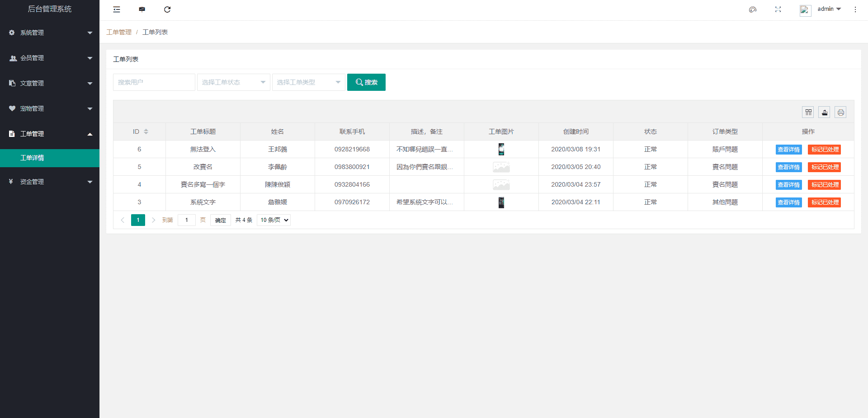868x418 pixels.
Task: Open the 选择工单状态 dropdown
Action: pos(233,82)
